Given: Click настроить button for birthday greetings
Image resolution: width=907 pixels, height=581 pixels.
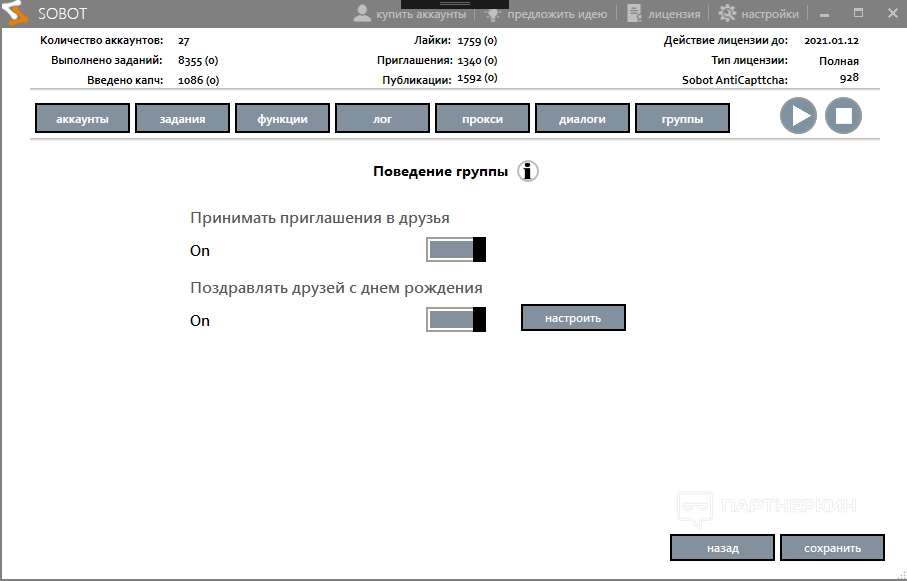Looking at the screenshot, I should 573,318.
